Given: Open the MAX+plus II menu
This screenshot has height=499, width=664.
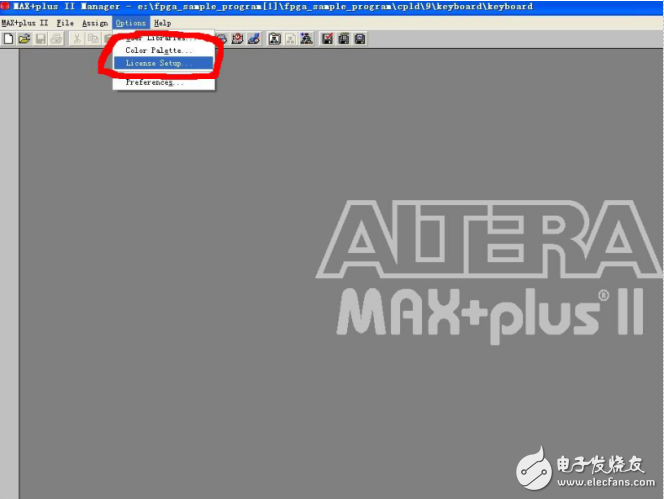Looking at the screenshot, I should tap(24, 22).
